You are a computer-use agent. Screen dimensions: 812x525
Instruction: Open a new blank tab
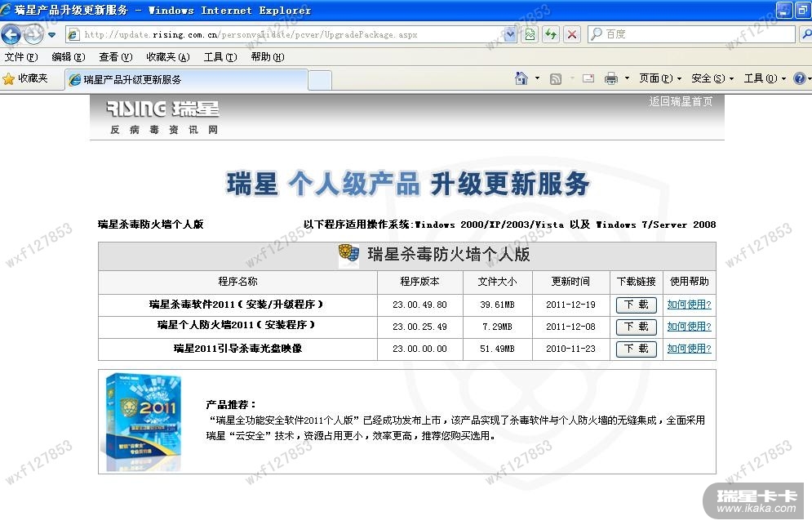pyautogui.click(x=320, y=80)
